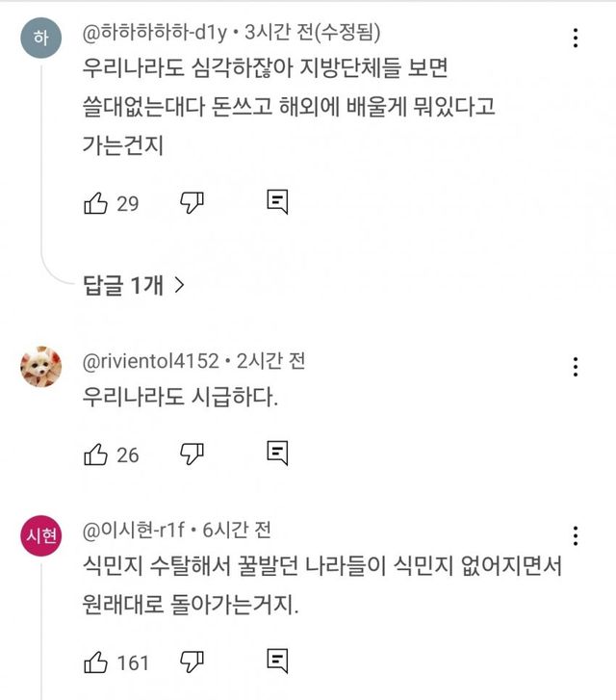This screenshot has height=700, width=616.
Task: Open more options for @이시현-r1f comment
Action: (x=576, y=536)
